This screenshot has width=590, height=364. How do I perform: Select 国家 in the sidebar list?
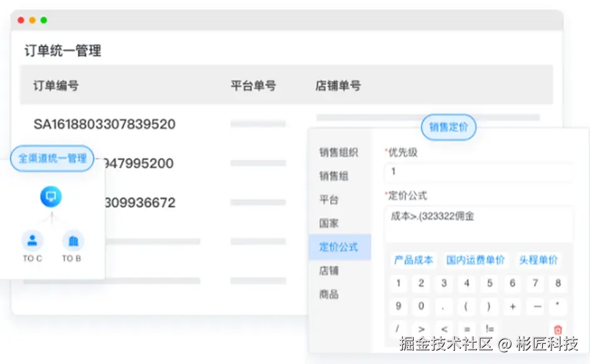(x=330, y=224)
